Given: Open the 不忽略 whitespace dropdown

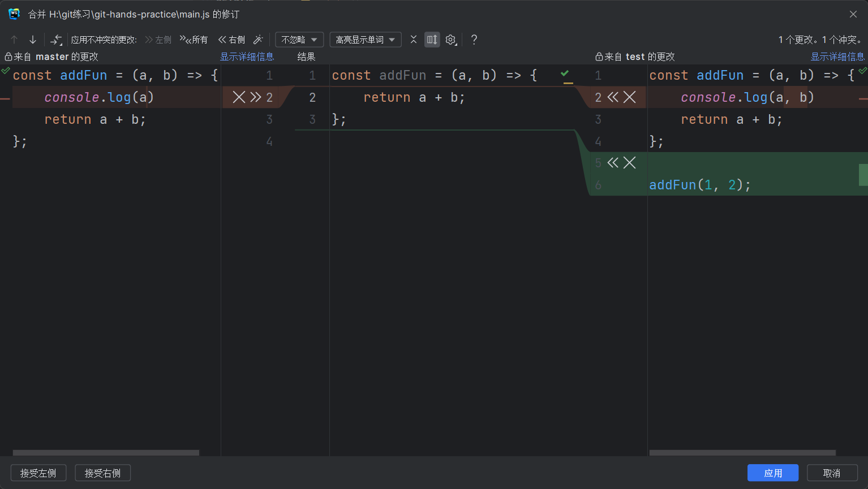Looking at the screenshot, I should [x=299, y=40].
